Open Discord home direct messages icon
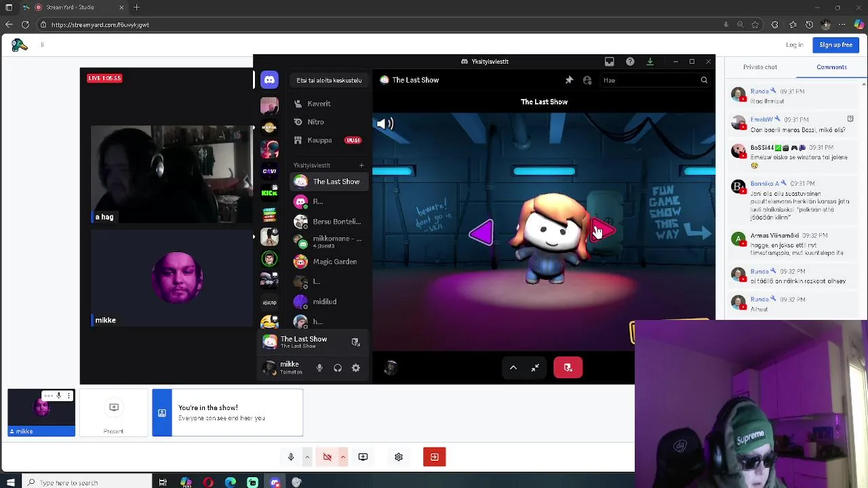The image size is (868, 488). pos(269,80)
